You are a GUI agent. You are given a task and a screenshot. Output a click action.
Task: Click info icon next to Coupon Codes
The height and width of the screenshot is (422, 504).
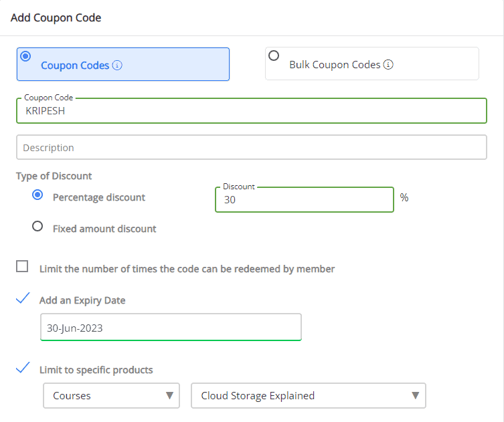[117, 66]
